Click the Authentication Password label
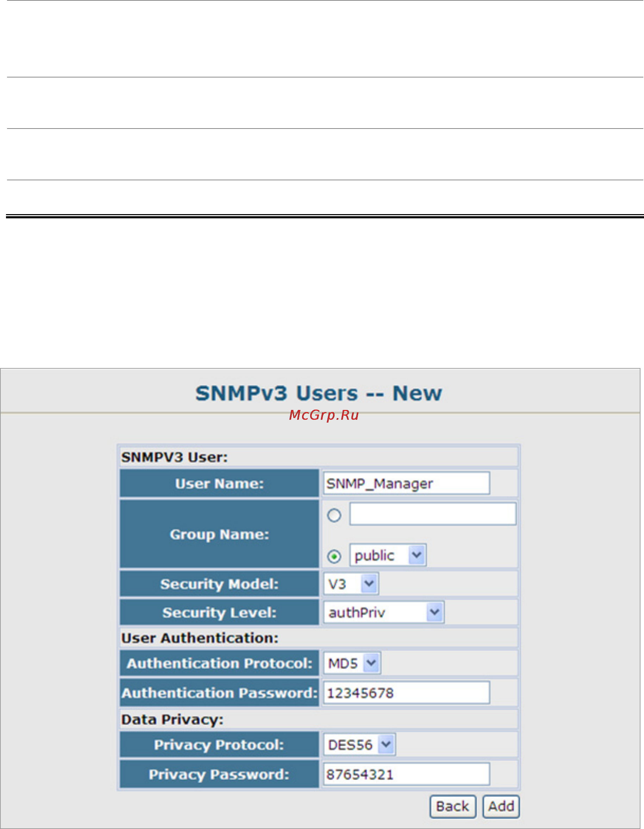 tap(219, 693)
